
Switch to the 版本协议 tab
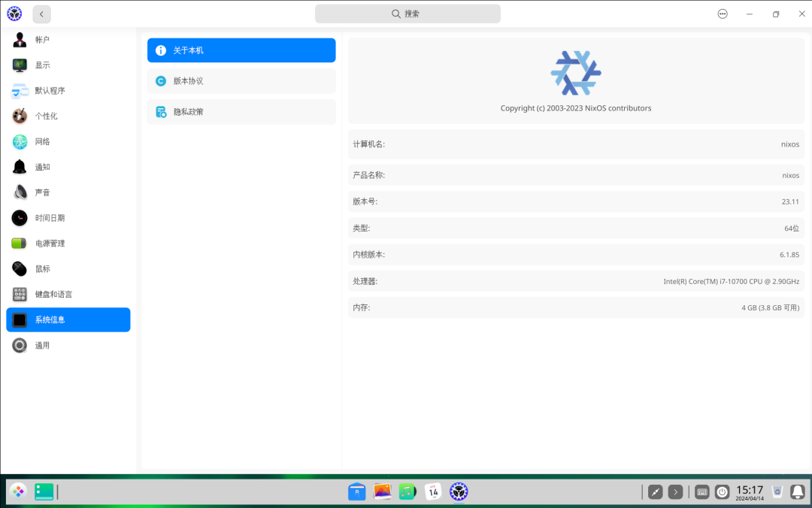[241, 80]
